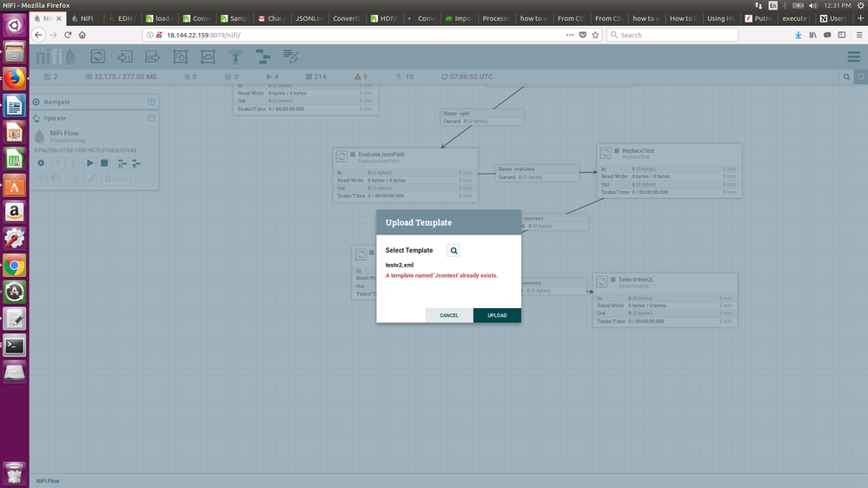868x488 pixels.
Task: Click the browser Back arrow
Action: 38,35
